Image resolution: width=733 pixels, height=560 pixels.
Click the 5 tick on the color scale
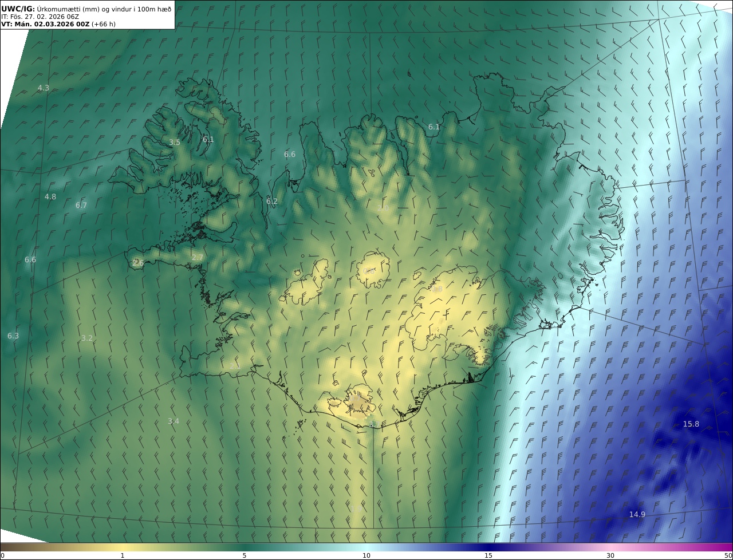pos(245,555)
